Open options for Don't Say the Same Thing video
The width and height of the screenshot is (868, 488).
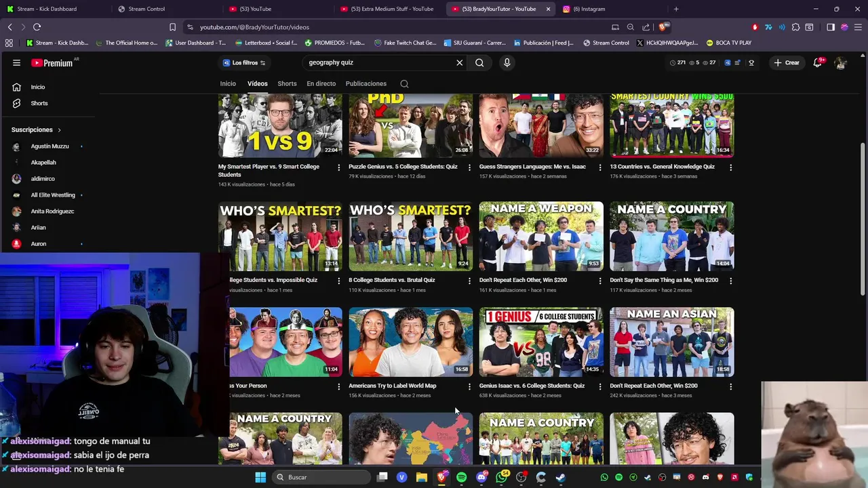pos(730,281)
